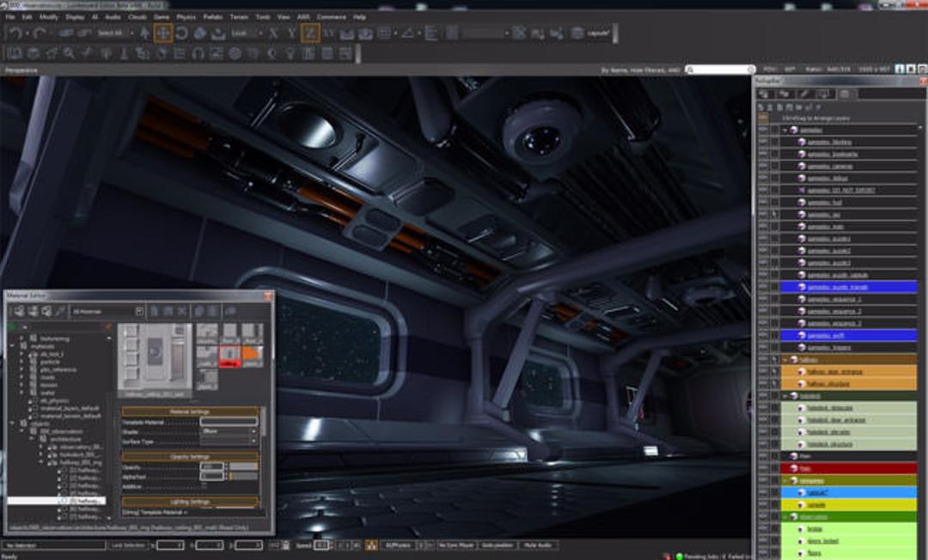Collapse the brown hallway layer group
The width and height of the screenshot is (928, 560).
click(x=785, y=360)
